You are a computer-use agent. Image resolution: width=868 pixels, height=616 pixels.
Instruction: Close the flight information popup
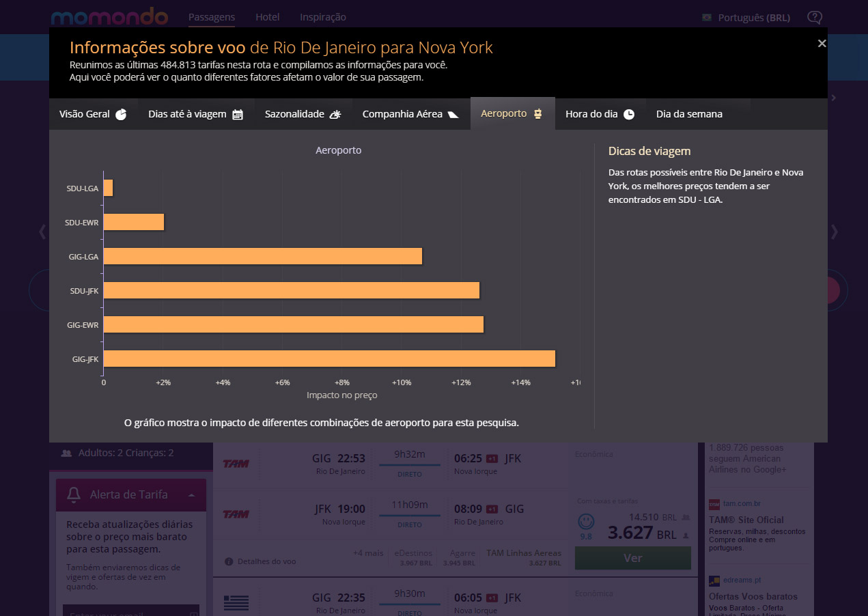tap(822, 44)
